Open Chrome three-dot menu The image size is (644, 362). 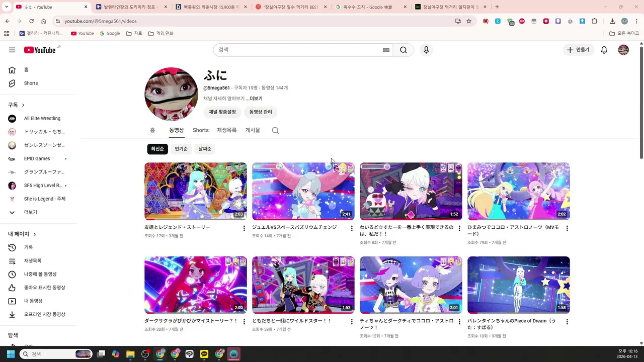click(636, 21)
